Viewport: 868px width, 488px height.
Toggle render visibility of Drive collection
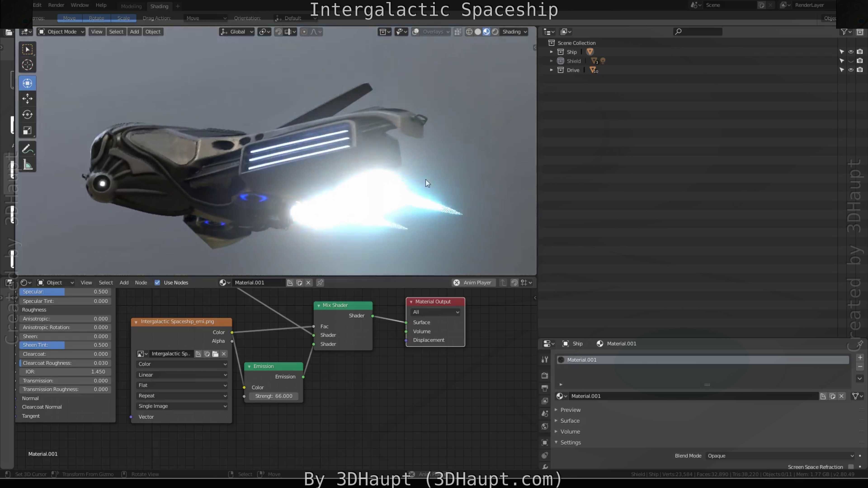[x=860, y=70]
